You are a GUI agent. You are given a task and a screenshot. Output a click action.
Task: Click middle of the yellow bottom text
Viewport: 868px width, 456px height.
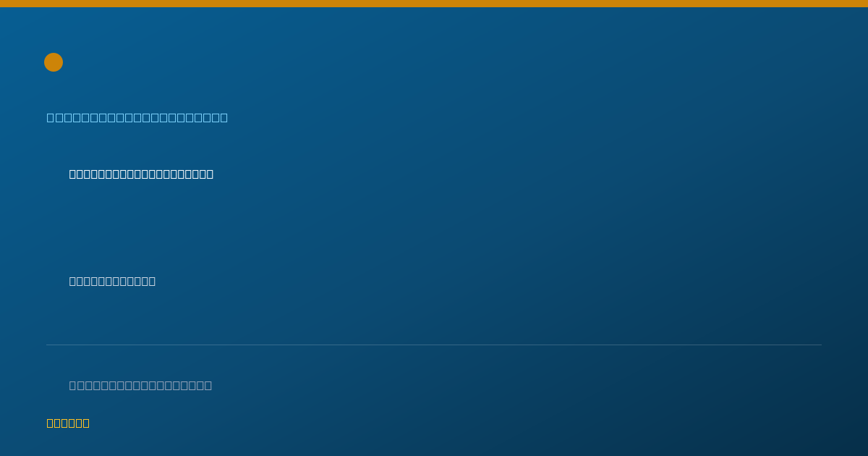tap(68, 423)
